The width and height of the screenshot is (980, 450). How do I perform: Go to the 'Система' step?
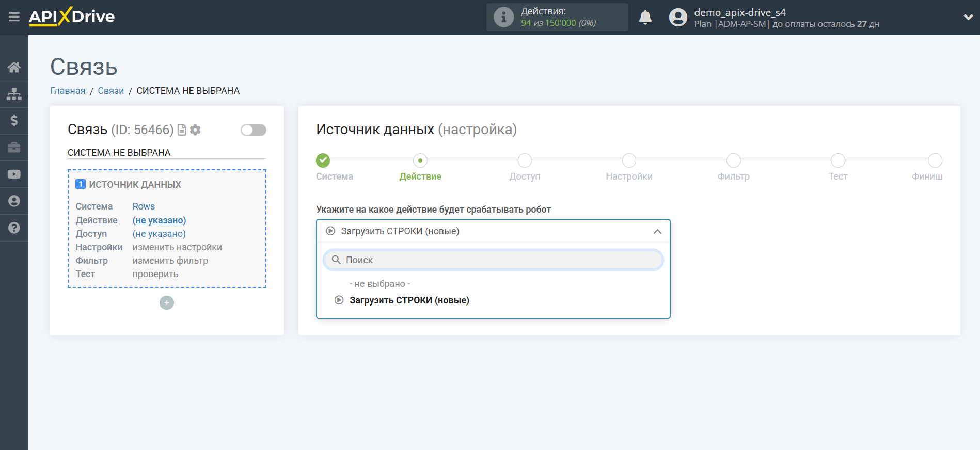(x=323, y=161)
